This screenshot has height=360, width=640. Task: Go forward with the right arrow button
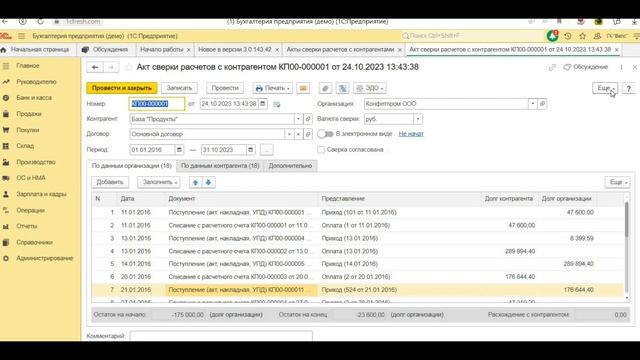coord(111,67)
